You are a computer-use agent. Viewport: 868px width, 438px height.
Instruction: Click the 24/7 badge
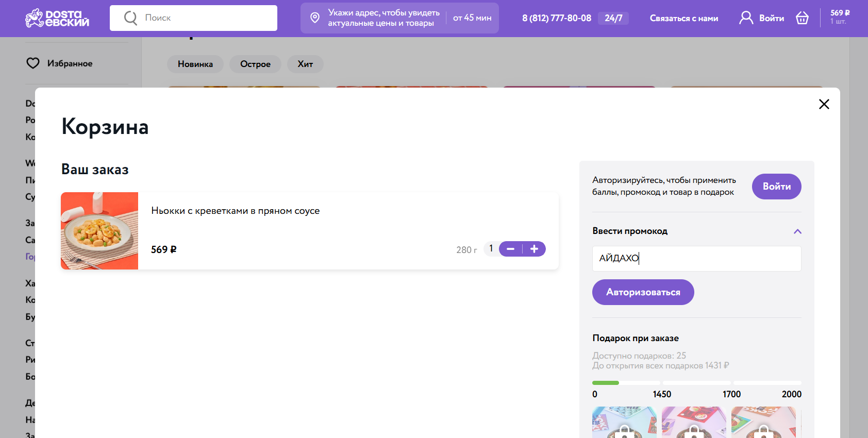tap(613, 18)
